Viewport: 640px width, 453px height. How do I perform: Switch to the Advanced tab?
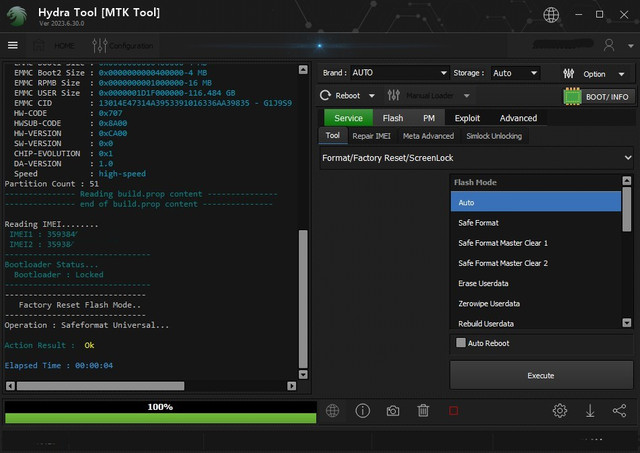coord(518,118)
